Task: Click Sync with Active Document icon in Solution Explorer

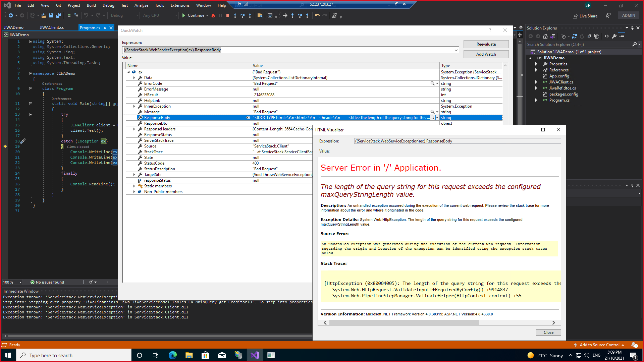Action: 575,36
